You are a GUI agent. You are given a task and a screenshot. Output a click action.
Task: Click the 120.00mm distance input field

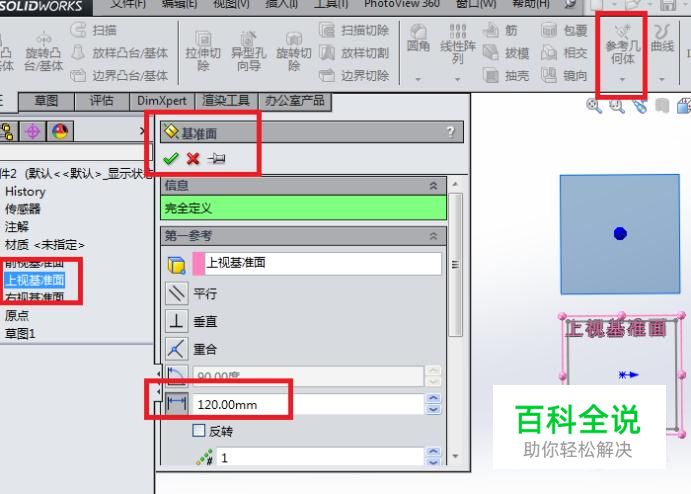tap(308, 404)
